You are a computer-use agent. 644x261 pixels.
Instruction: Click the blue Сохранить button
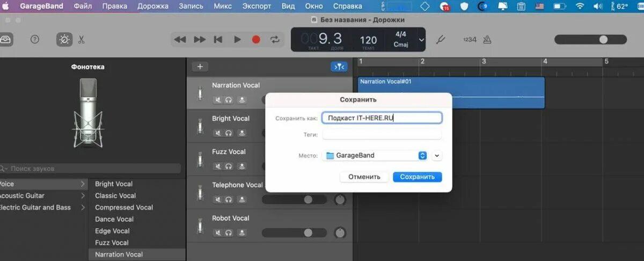tap(418, 177)
